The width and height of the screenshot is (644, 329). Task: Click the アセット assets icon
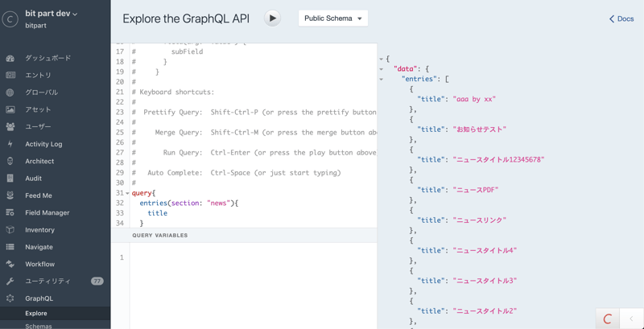tap(10, 109)
